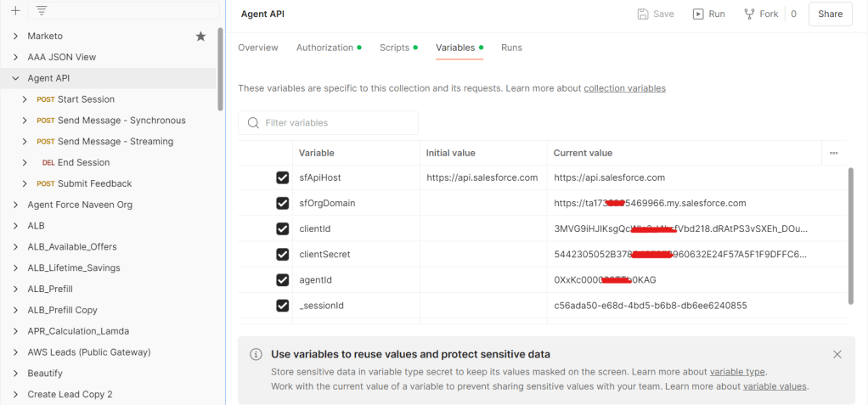868x405 pixels.
Task: Collapse the Agent API collection folder
Action: pos(16,78)
